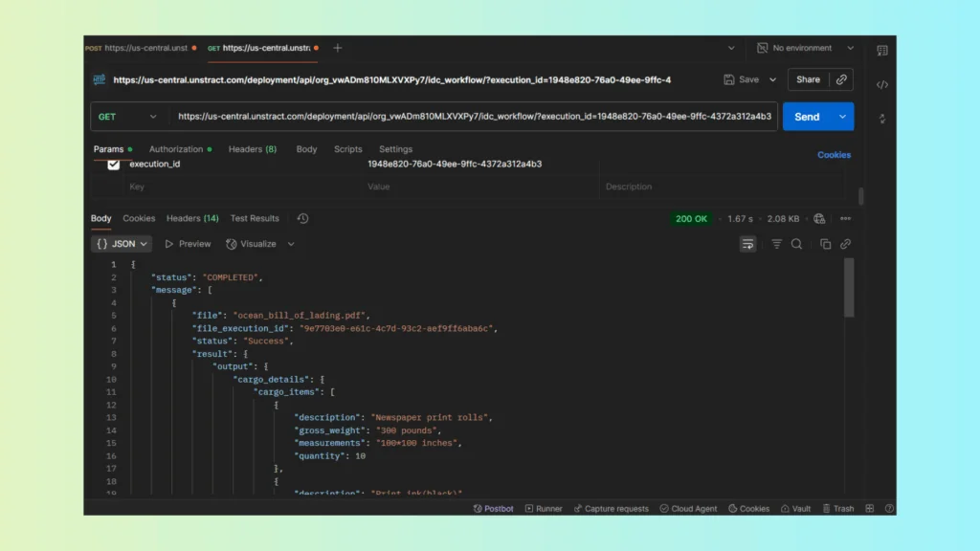This screenshot has width=980, height=551.
Task: Click the Preview button
Action: click(x=188, y=244)
